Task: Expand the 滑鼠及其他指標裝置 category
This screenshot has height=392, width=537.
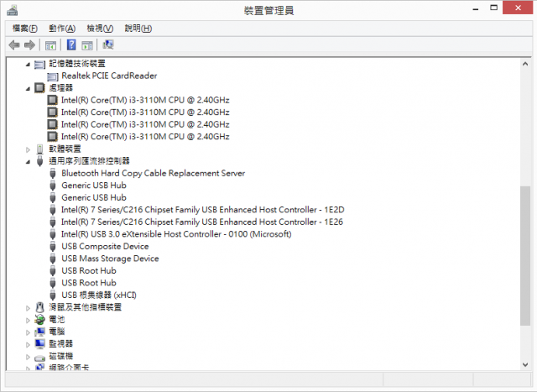Action: [28, 308]
